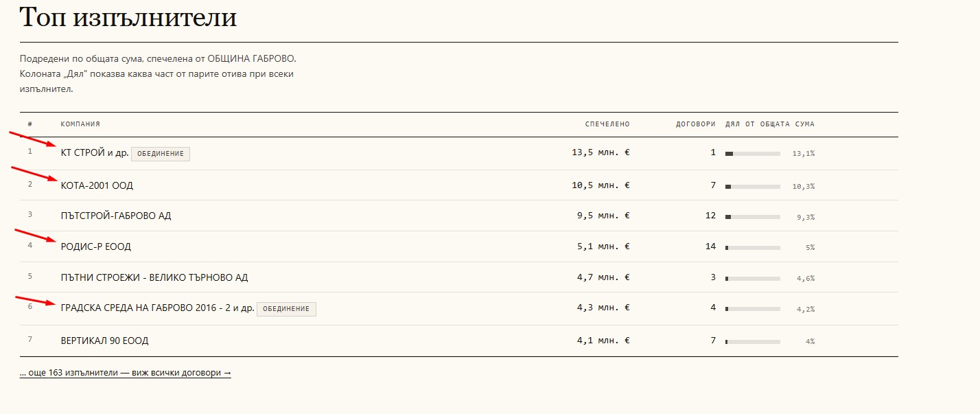Screen dimensions: 980x414
Task: Click the 9,3% share bar for ПЪТСТРОЙ-ГАБРОВО
Action: [753, 217]
